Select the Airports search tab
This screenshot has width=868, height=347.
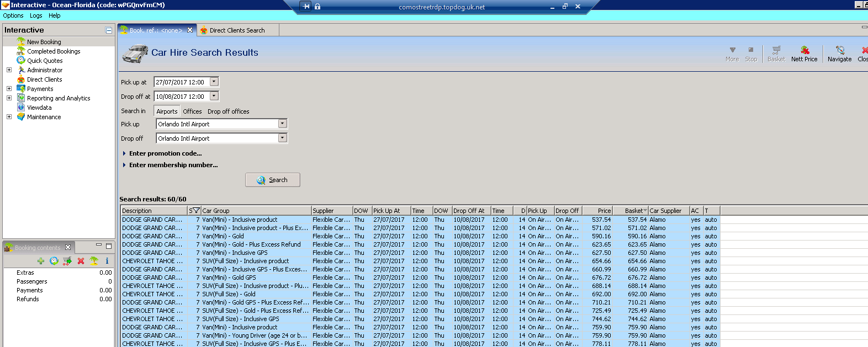pos(167,111)
